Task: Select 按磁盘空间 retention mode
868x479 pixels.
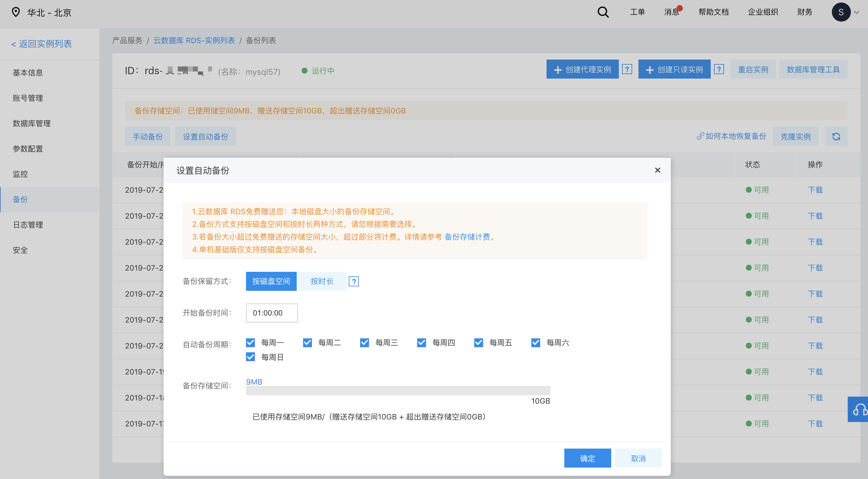Action: pos(271,281)
